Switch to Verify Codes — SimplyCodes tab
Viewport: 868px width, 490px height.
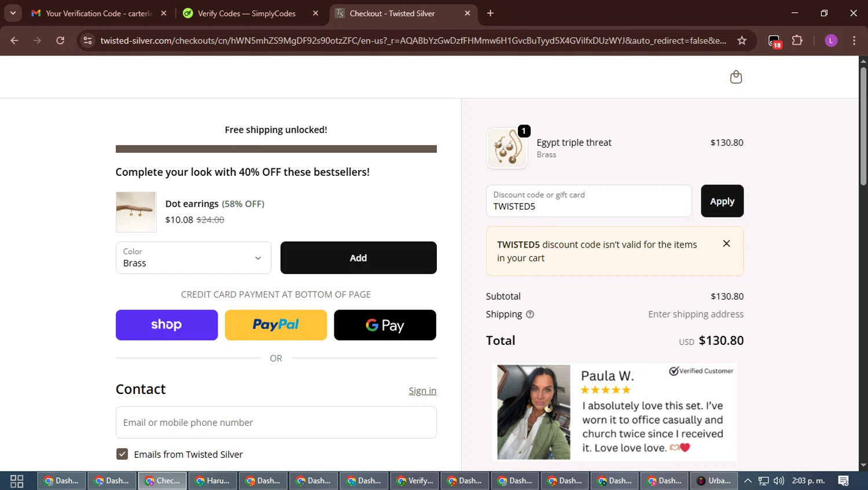[x=247, y=13]
